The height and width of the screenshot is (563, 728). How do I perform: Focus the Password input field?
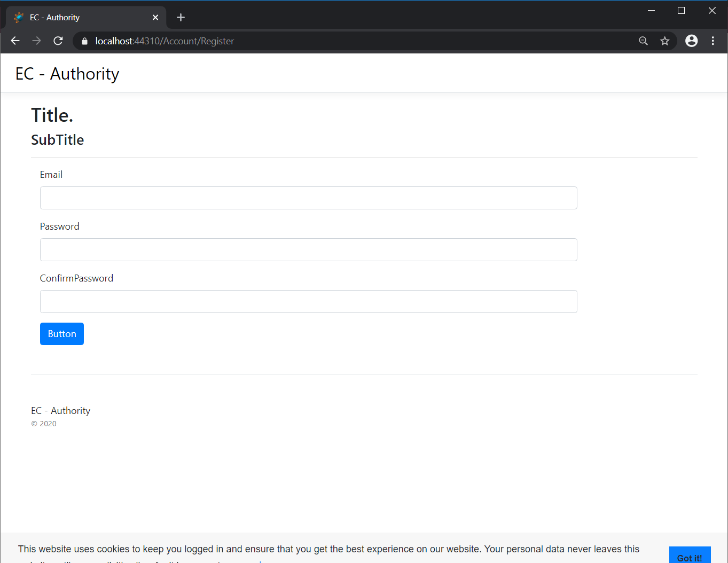[x=308, y=249]
